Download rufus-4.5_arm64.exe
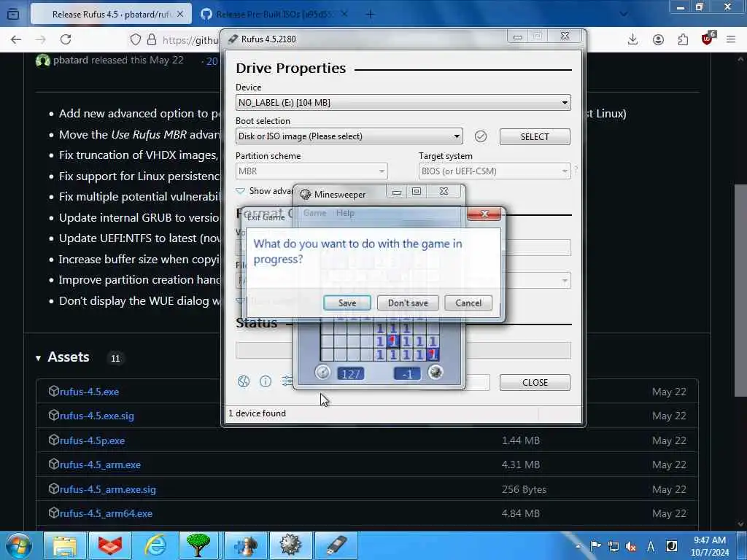 [x=106, y=514]
